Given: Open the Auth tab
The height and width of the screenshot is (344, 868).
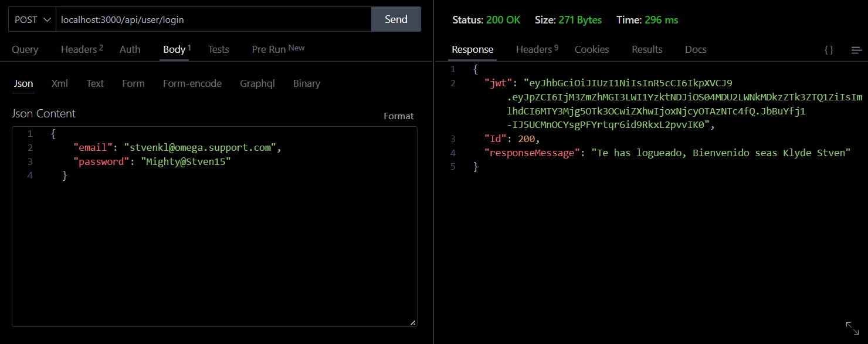Looking at the screenshot, I should tap(130, 49).
